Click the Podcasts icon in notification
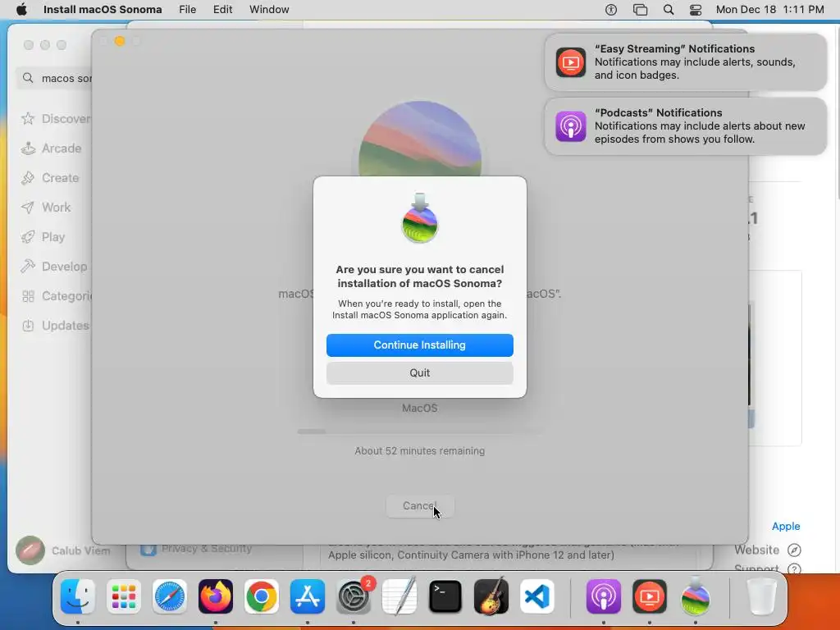Image resolution: width=840 pixels, height=630 pixels. pos(571,126)
